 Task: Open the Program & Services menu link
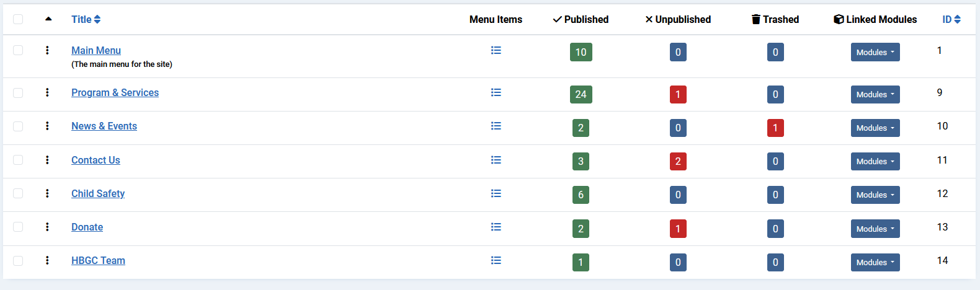click(x=115, y=92)
